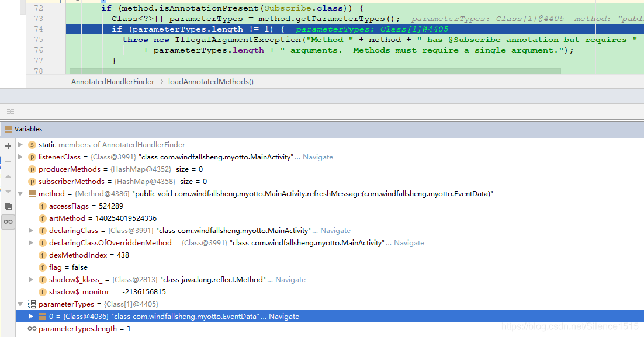Move watch up with the up arrow icon
This screenshot has height=337, width=644.
tap(8, 176)
